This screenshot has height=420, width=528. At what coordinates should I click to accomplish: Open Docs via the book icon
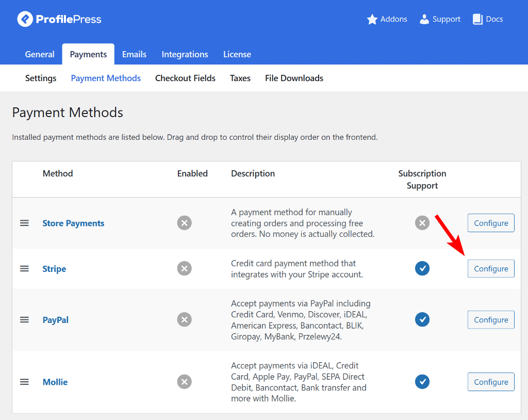(477, 20)
